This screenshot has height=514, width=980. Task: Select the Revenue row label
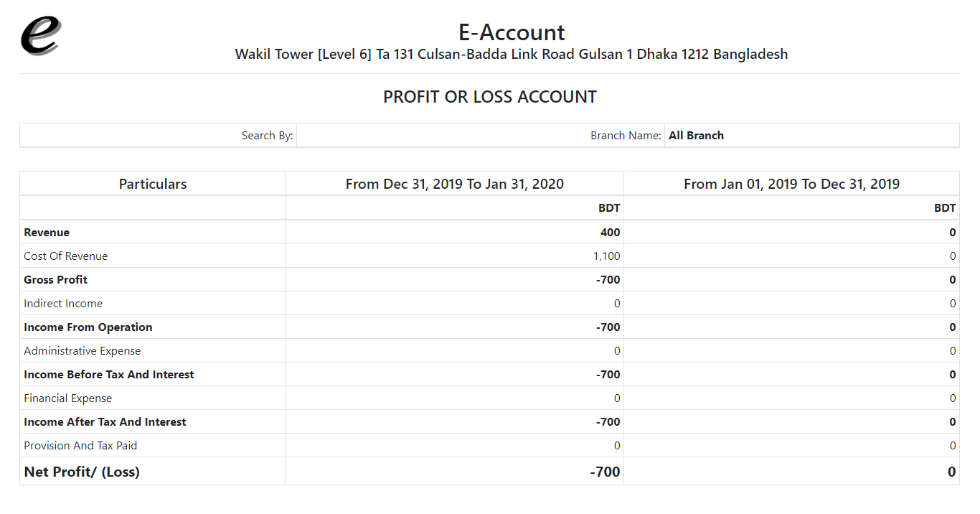(47, 233)
